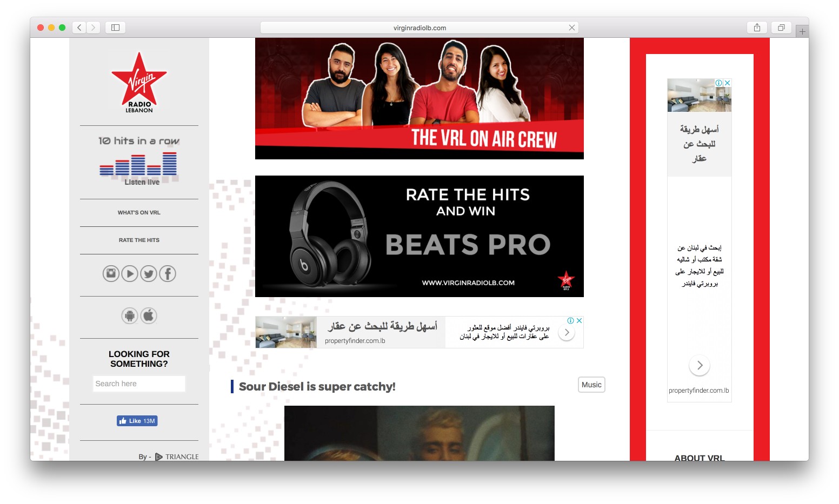Open the Sour Diesel article image
839x504 pixels.
point(419,433)
